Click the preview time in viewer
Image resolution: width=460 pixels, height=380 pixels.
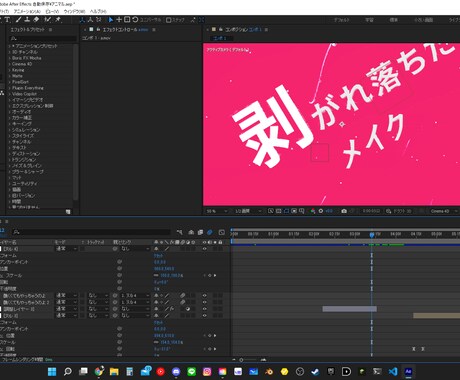[371, 211]
